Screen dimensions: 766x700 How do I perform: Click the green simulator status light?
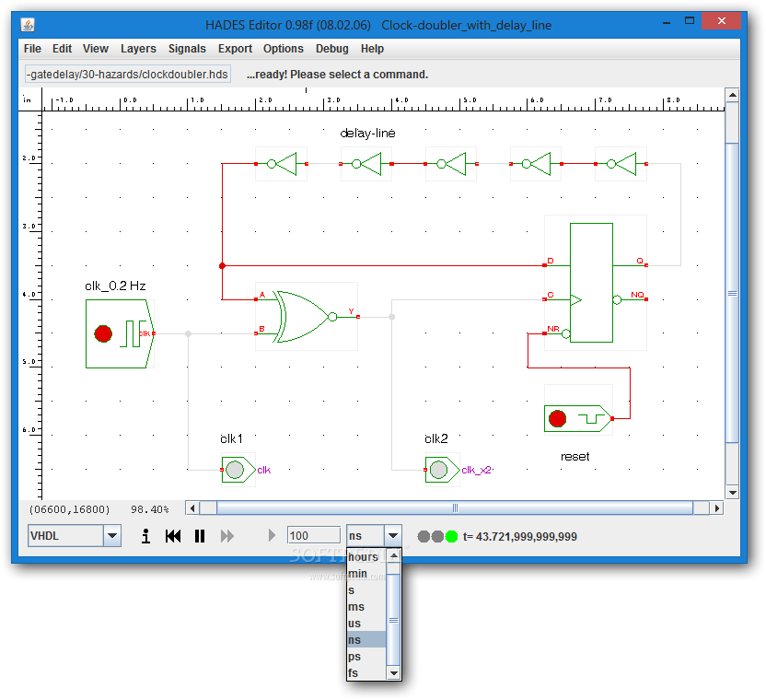click(452, 537)
